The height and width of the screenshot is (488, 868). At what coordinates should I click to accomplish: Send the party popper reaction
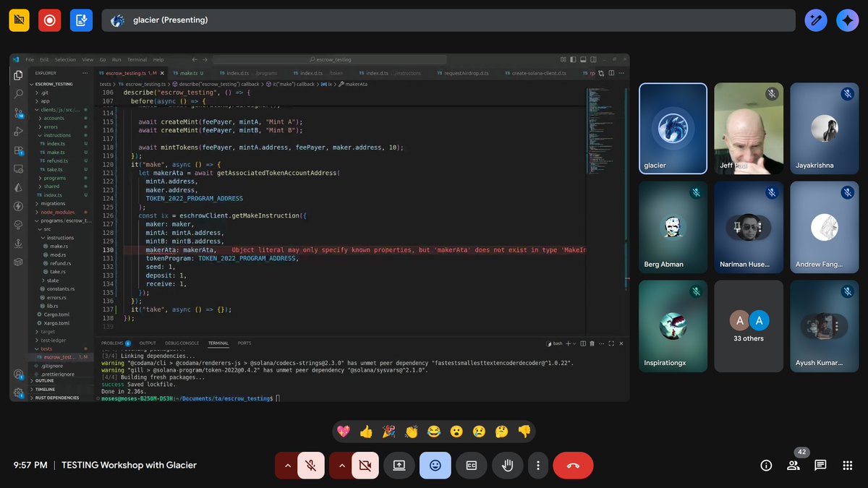click(x=388, y=432)
